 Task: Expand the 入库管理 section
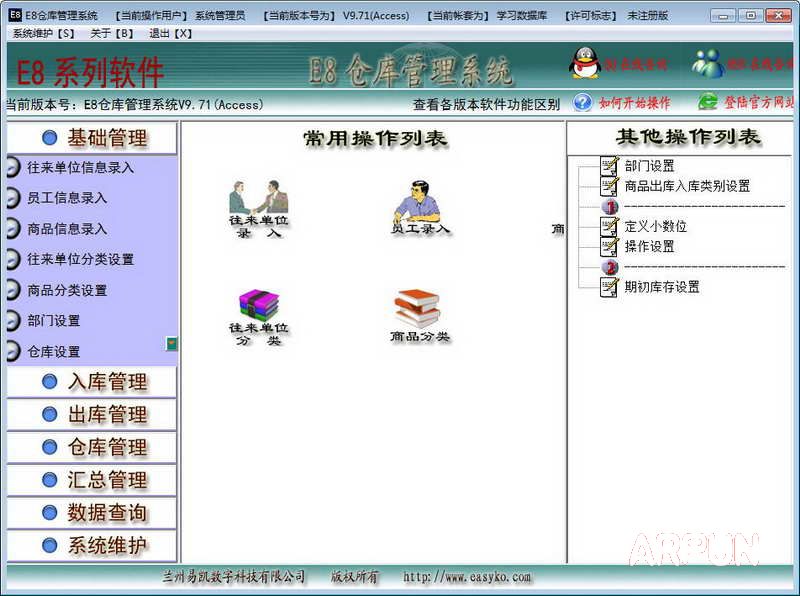[92, 382]
